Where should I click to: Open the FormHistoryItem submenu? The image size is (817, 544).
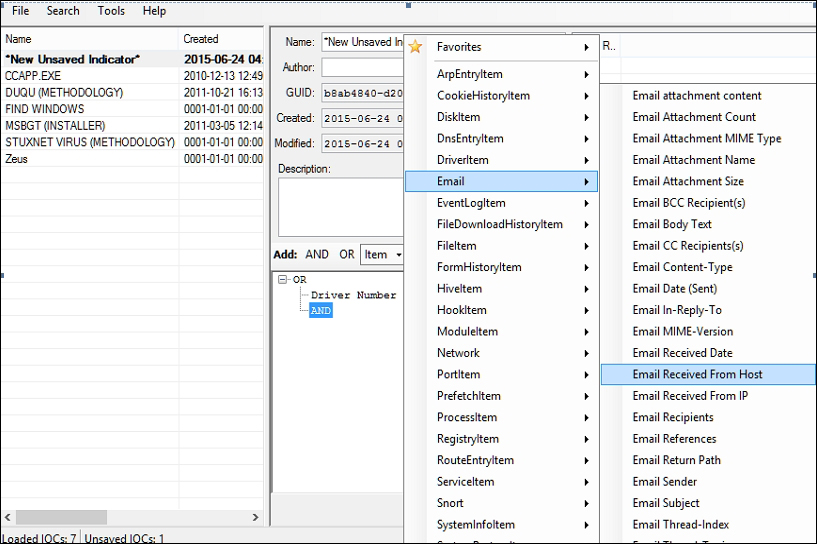(501, 267)
